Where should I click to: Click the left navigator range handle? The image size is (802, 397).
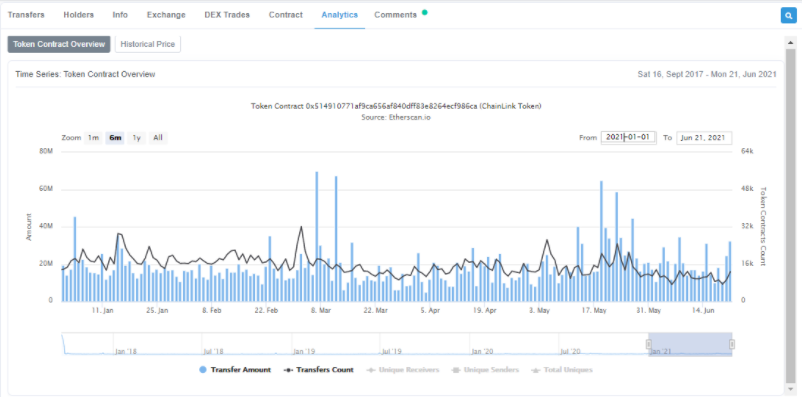tap(649, 344)
